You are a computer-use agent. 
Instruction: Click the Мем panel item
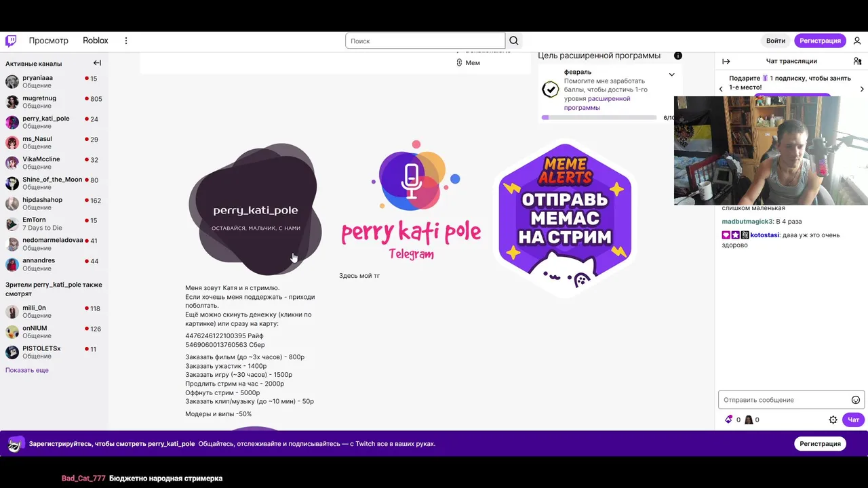468,63
